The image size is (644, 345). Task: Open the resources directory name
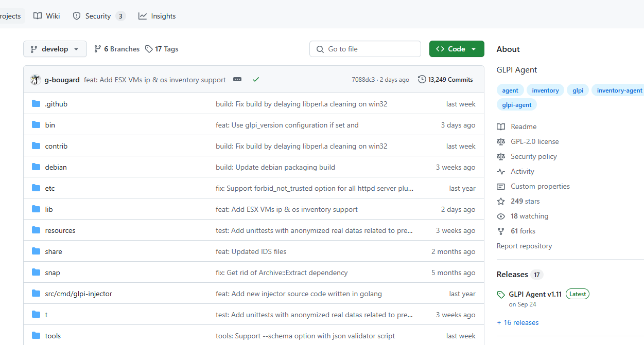tap(60, 230)
